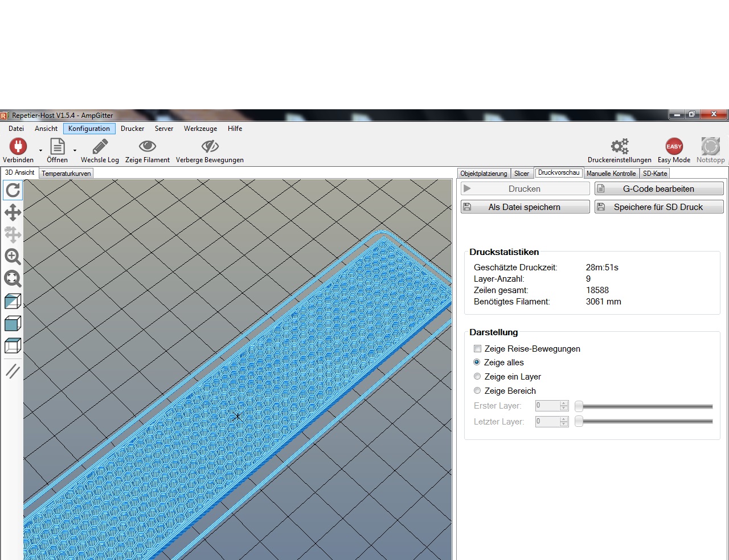Click the filament value 3061 mm
This screenshot has height=560, width=729.
pyautogui.click(x=604, y=302)
